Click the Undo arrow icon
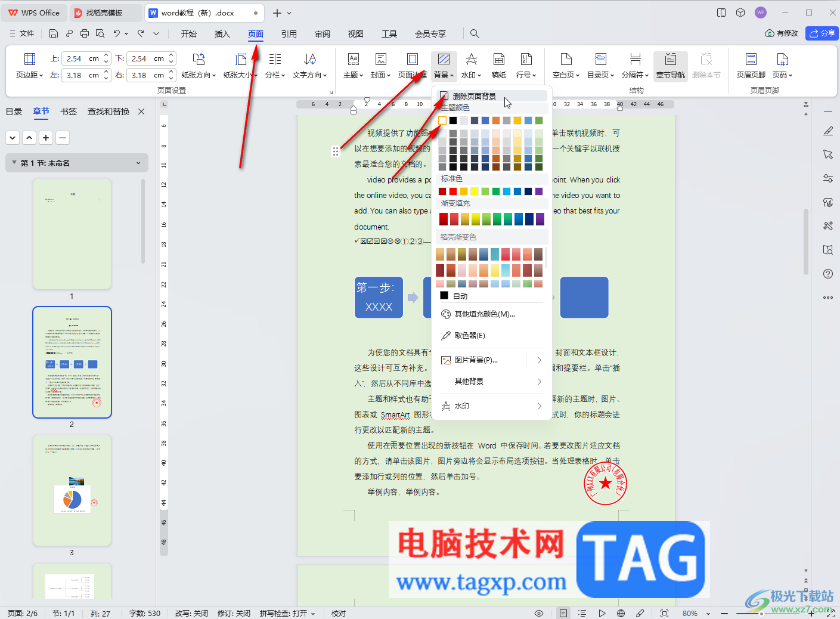This screenshot has height=619, width=840. [x=117, y=34]
